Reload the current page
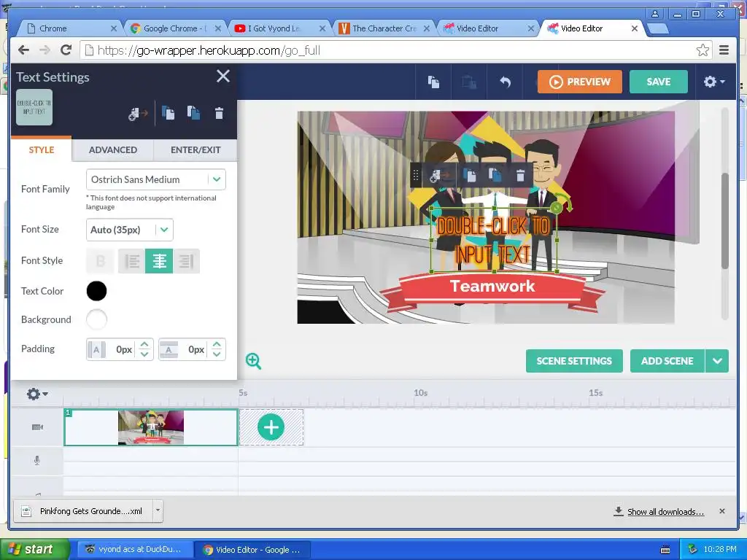The width and height of the screenshot is (747, 560). [66, 50]
